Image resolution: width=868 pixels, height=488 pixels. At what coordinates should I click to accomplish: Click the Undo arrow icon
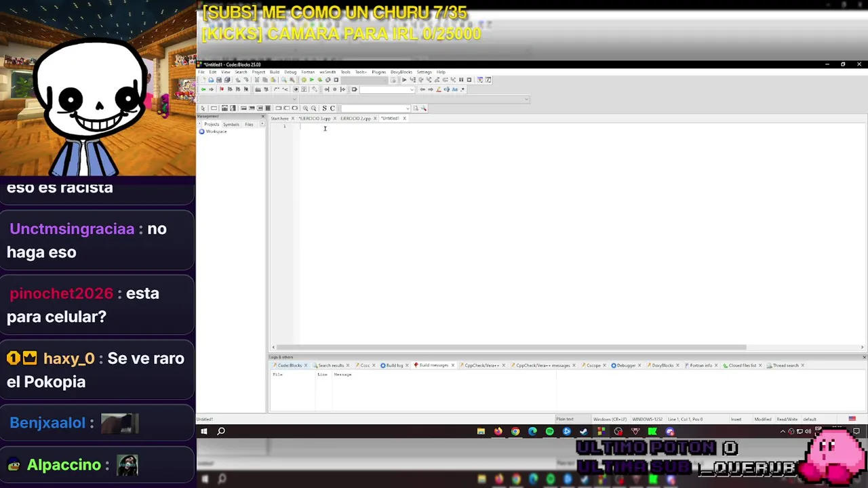[238, 79]
